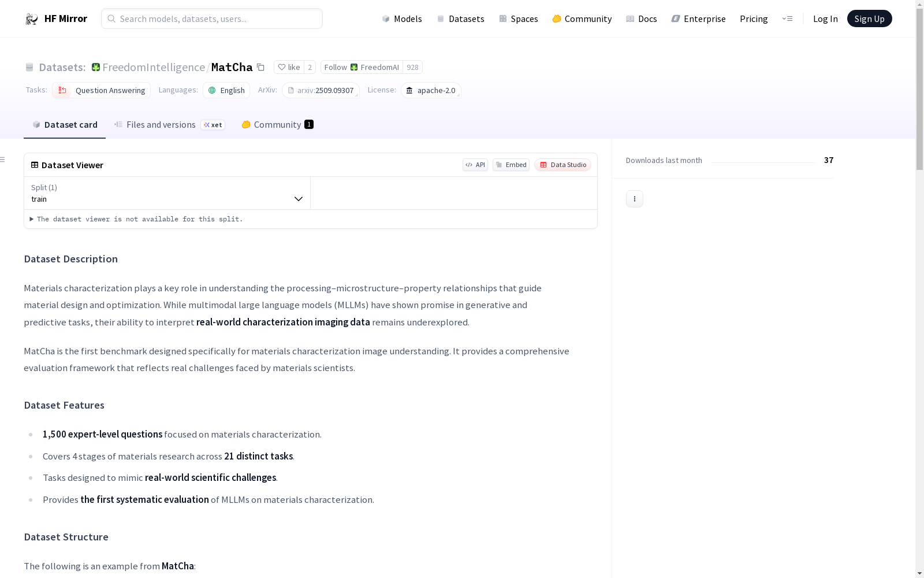The width and height of the screenshot is (924, 578).
Task: Select the Question Answering task tag
Action: tap(102, 90)
